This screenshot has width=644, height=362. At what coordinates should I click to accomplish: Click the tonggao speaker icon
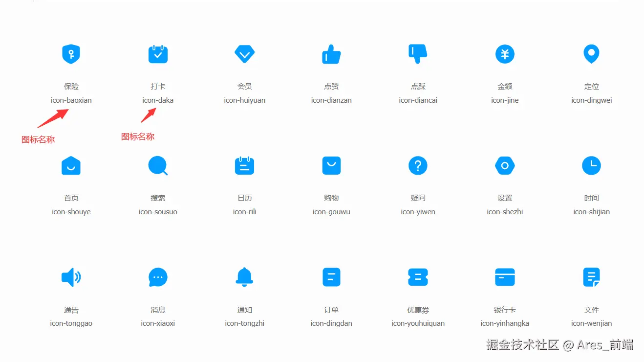point(71,277)
